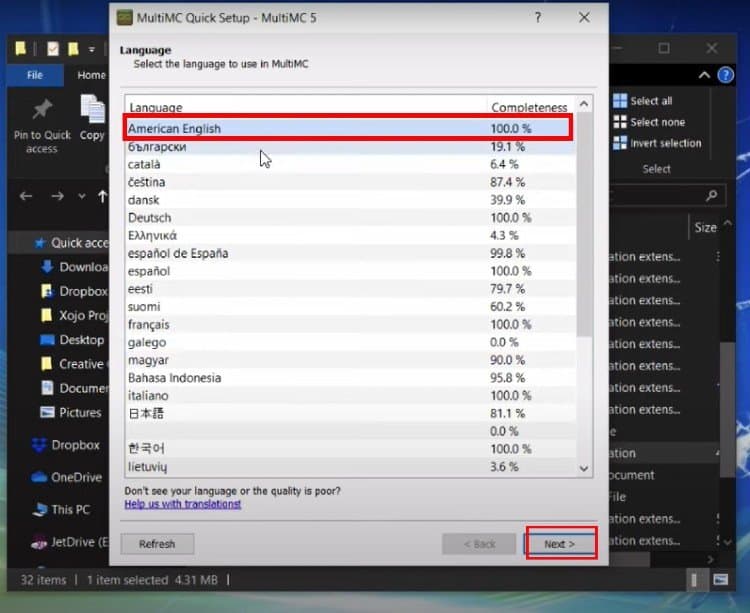Open Xojo Projects folder in sidebar
The width and height of the screenshot is (750, 613).
(x=75, y=315)
